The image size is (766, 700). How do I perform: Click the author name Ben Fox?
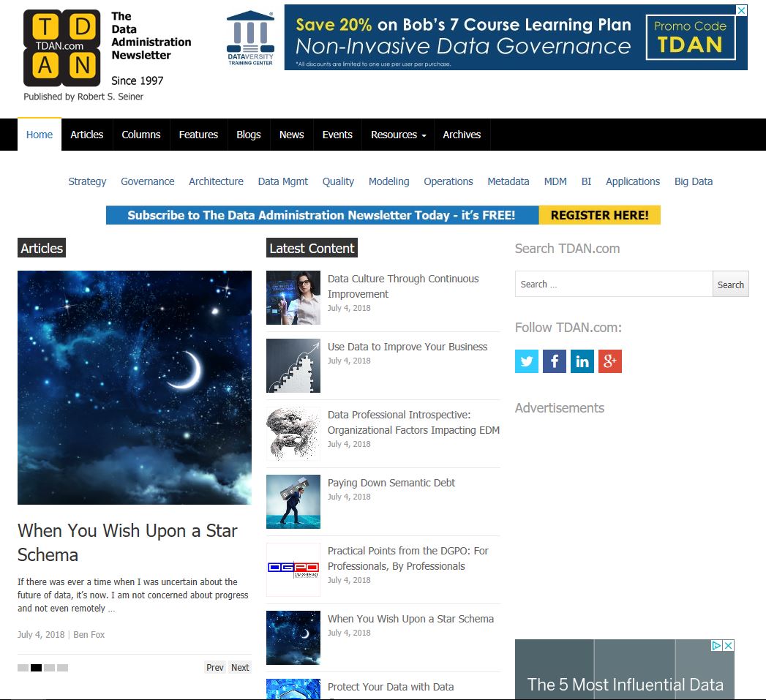point(89,635)
